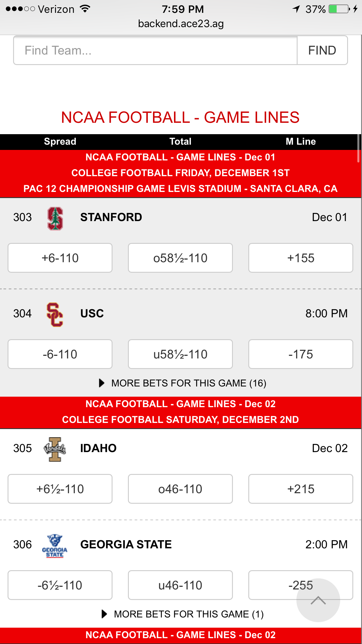Tap the backend.ace23.ag address bar
362x644 pixels.
click(181, 24)
